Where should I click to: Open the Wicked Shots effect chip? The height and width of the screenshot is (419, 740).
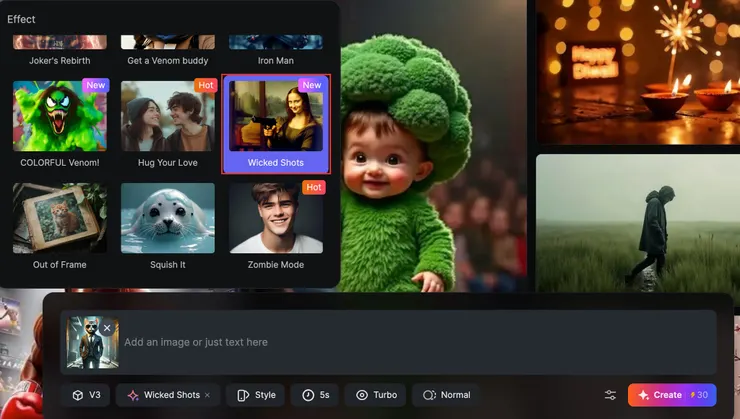168,395
